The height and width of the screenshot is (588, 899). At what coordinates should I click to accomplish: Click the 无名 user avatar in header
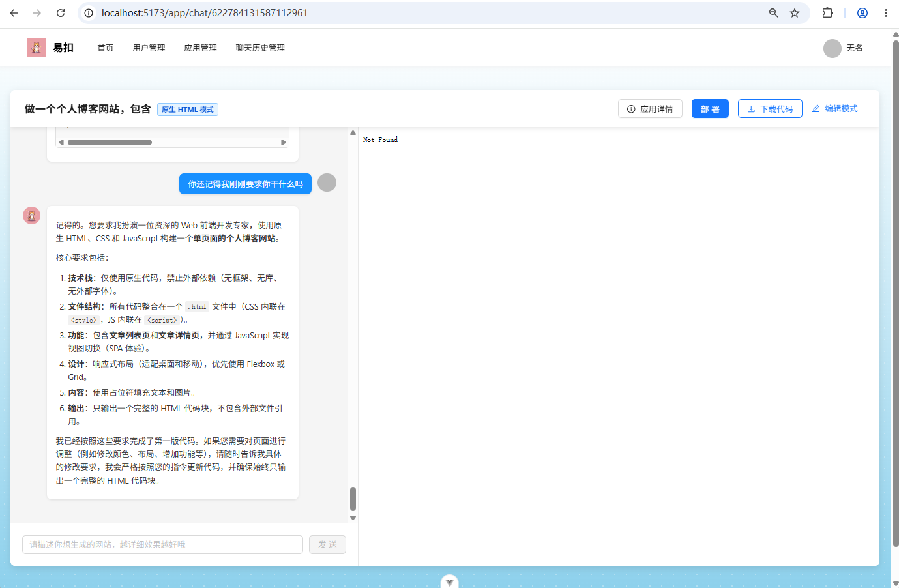coord(833,48)
